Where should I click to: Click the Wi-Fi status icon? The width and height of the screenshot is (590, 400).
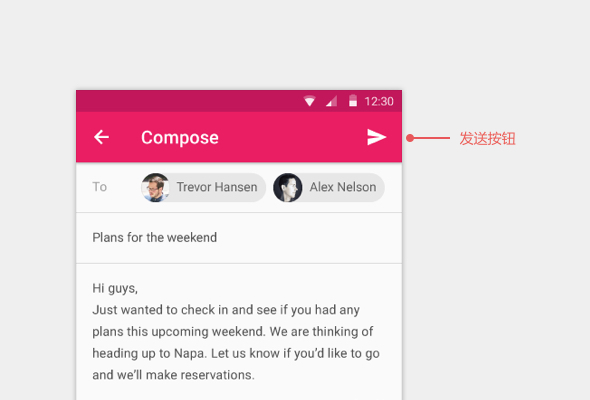pyautogui.click(x=309, y=101)
